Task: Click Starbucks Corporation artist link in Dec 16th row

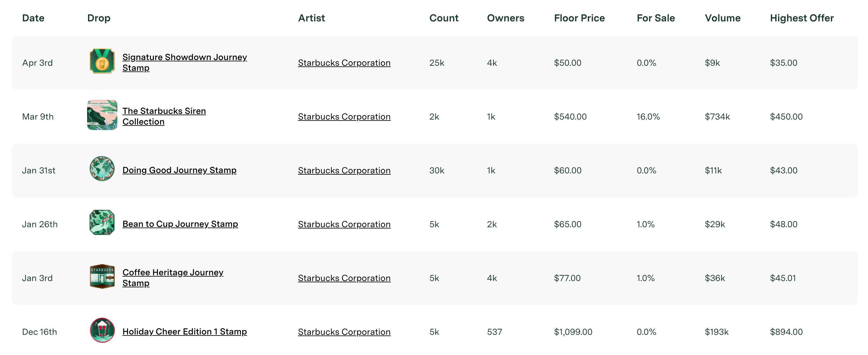Action: point(344,332)
